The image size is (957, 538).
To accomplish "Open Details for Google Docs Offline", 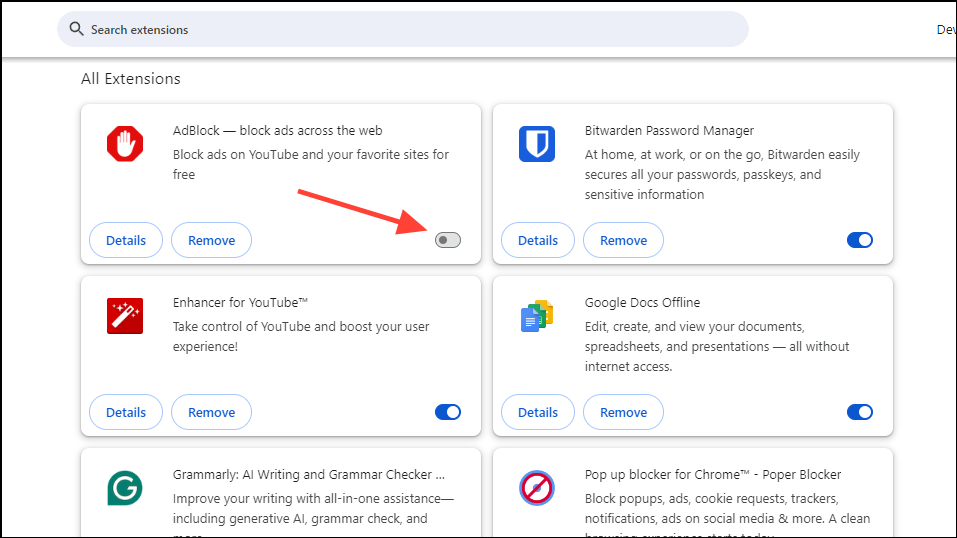I will point(538,412).
